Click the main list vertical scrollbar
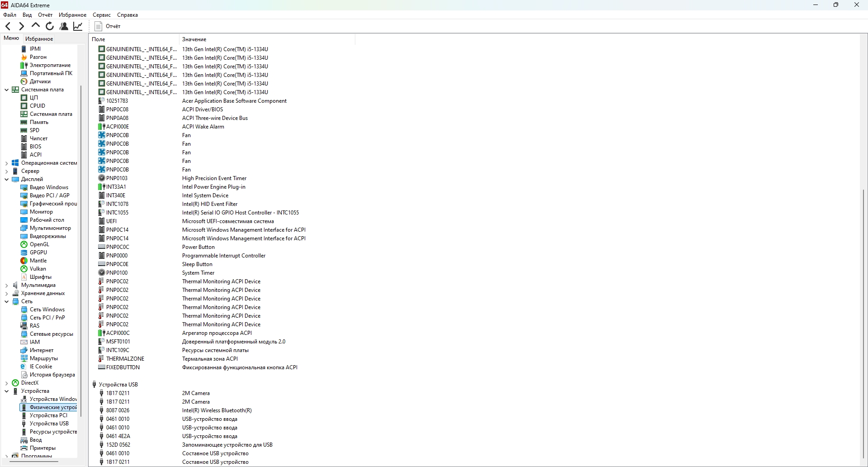This screenshot has width=868, height=467. click(x=863, y=324)
